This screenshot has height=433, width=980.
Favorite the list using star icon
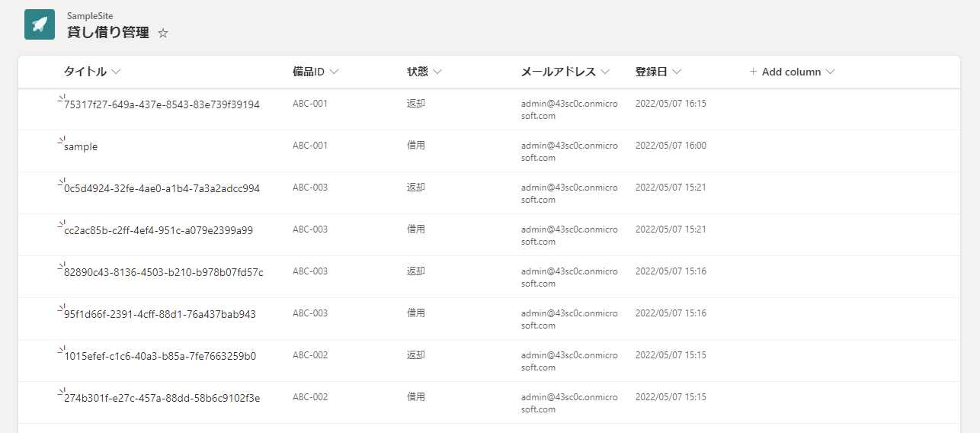point(163,34)
